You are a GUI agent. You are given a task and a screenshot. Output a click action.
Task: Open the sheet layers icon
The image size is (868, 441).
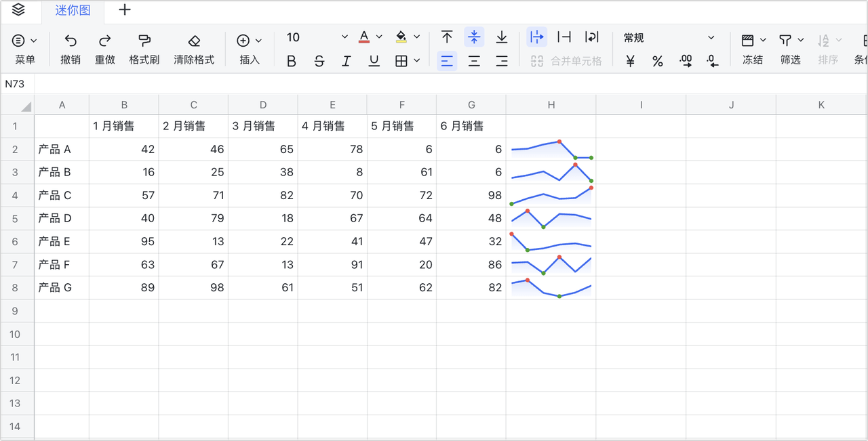point(18,9)
